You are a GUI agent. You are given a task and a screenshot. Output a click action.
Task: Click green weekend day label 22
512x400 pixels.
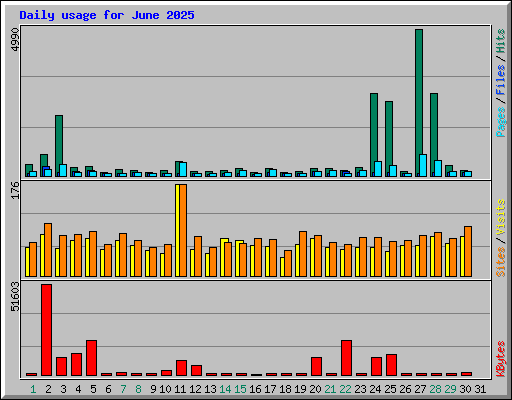click(345, 389)
